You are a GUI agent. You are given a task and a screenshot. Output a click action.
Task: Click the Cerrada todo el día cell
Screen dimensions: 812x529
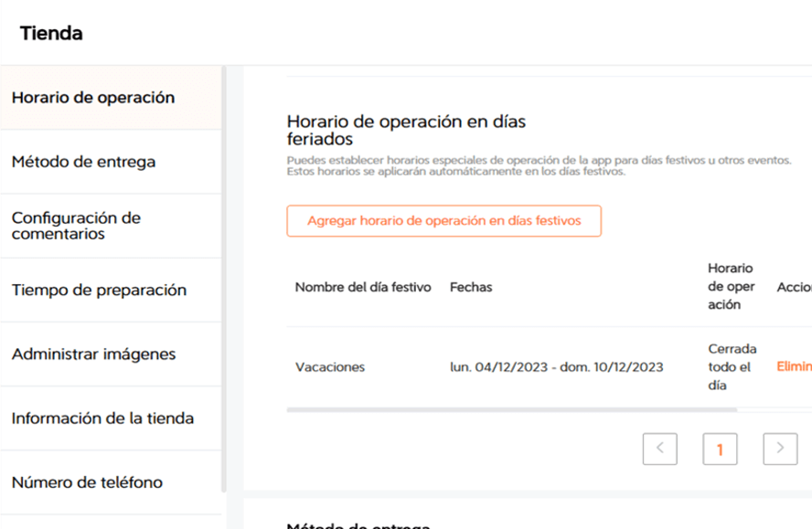[730, 367]
